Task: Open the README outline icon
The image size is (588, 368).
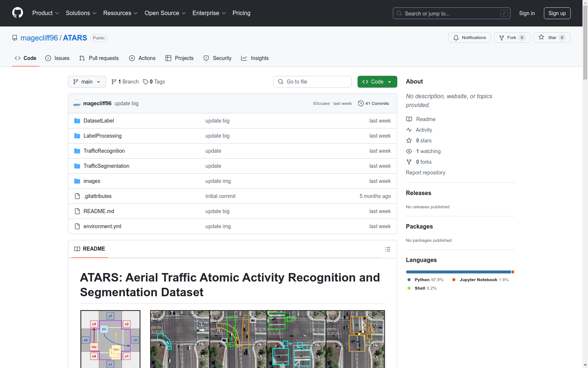Action: coord(387,249)
